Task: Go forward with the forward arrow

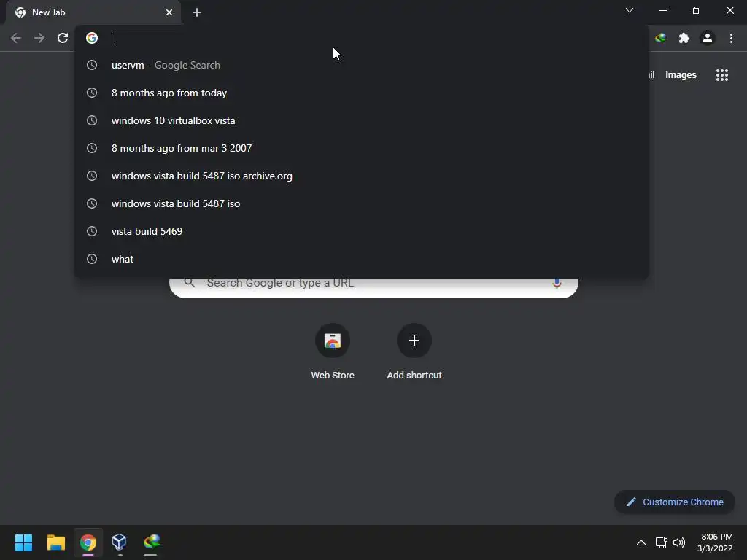Action: [x=39, y=38]
